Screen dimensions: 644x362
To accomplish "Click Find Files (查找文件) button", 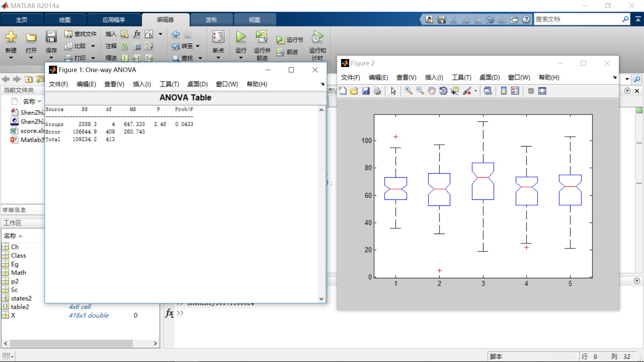I will (x=80, y=34).
